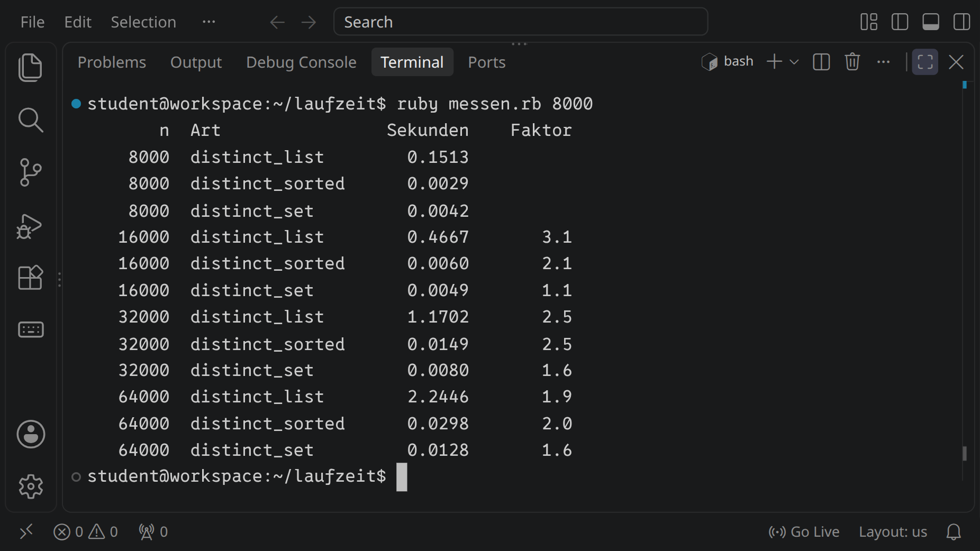980x551 pixels.
Task: Click the value 0.1513 in output
Action: pos(438,157)
